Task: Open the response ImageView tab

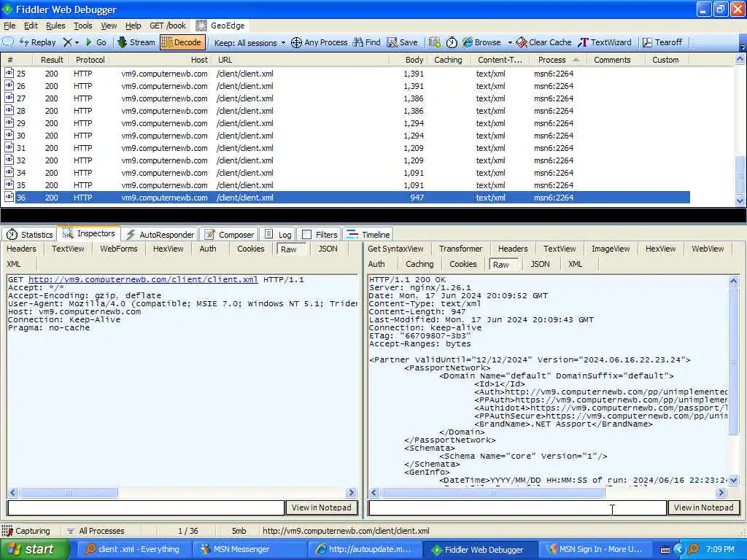Action: 611,249
